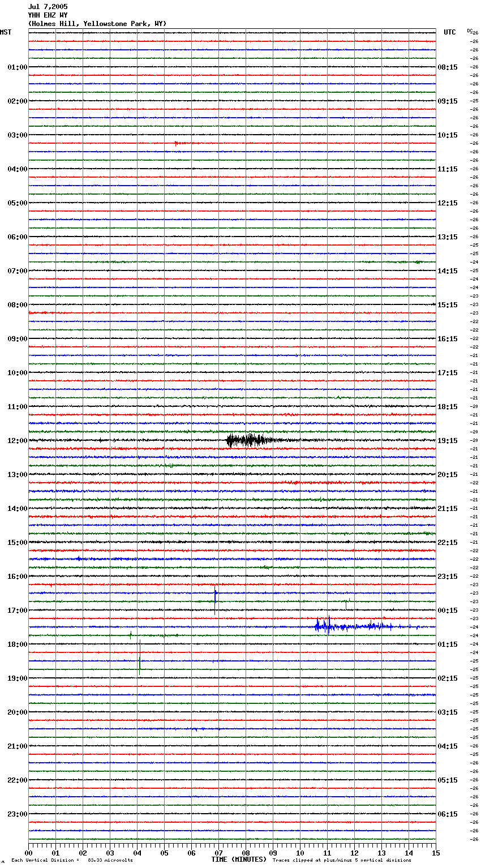Click the 00:15 UTC time label
Viewport: 481px width, 868px height.
click(448, 611)
